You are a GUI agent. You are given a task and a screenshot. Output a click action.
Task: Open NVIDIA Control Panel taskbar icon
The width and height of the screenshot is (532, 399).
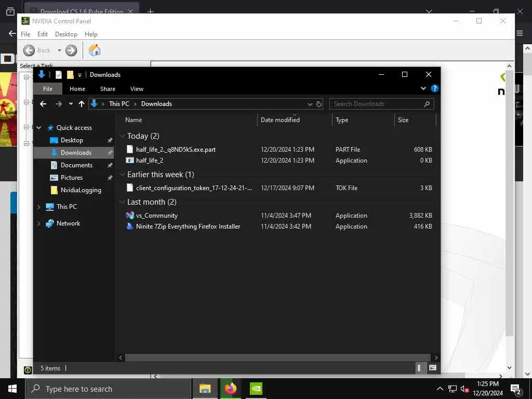coord(256,389)
